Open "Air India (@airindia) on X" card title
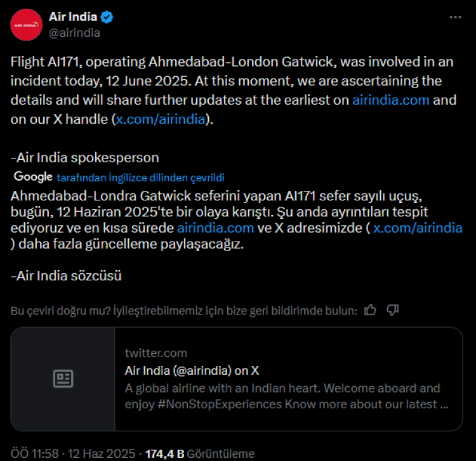Image resolution: width=476 pixels, height=461 pixels. [x=192, y=370]
